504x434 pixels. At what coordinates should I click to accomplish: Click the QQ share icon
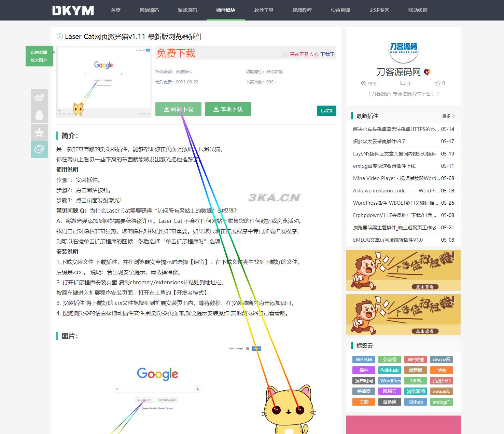tap(39, 115)
